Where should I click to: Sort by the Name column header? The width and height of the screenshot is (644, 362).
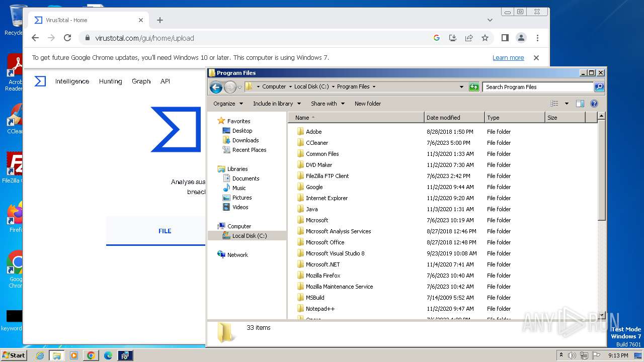click(356, 118)
